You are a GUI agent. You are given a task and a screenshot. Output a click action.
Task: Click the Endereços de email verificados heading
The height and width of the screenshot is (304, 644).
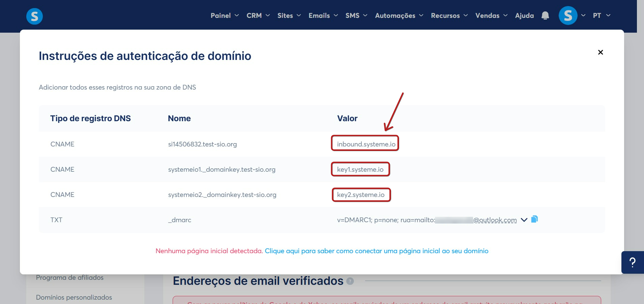coord(258,281)
